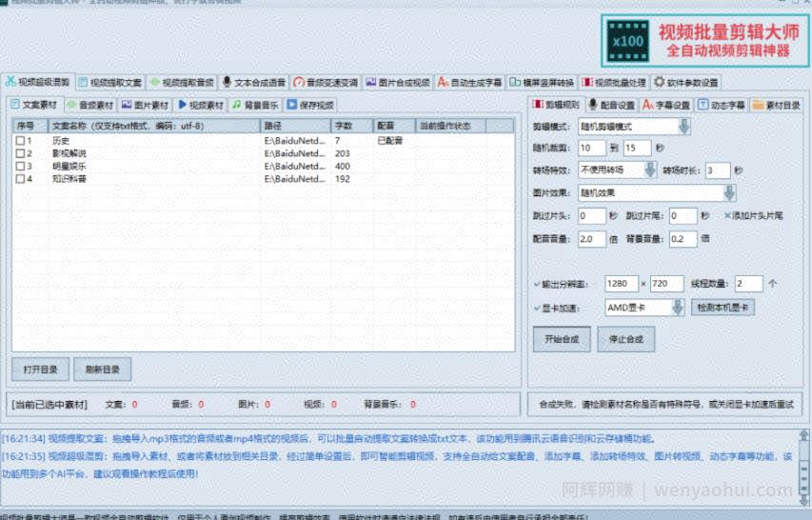Show the 图片素材 sub-tab
Image resolution: width=812 pixels, height=520 pixels.
point(145,105)
